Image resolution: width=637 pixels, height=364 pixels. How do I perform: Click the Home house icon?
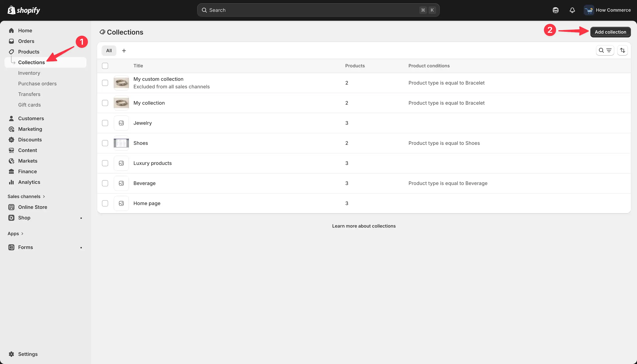(11, 30)
